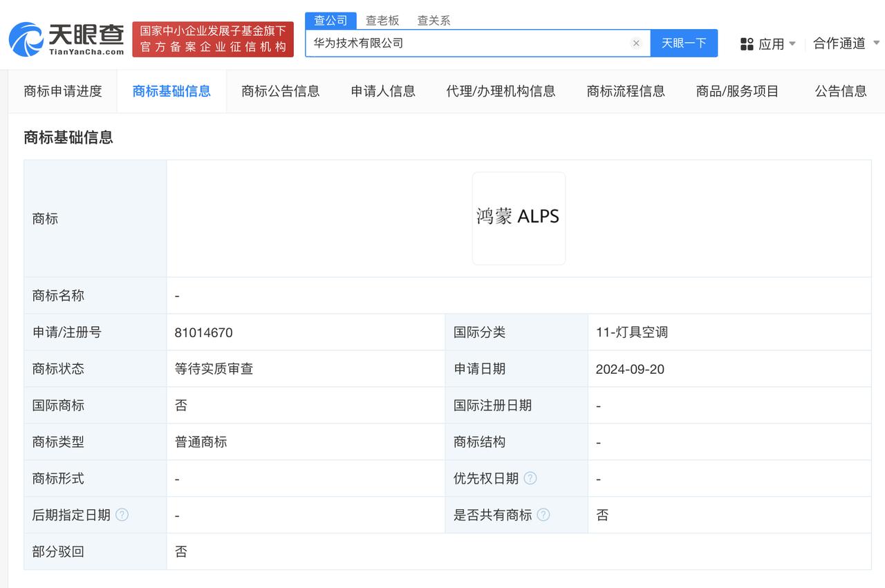Open the 商标基础信息 tab
Image resolution: width=885 pixels, height=588 pixels.
tap(171, 91)
